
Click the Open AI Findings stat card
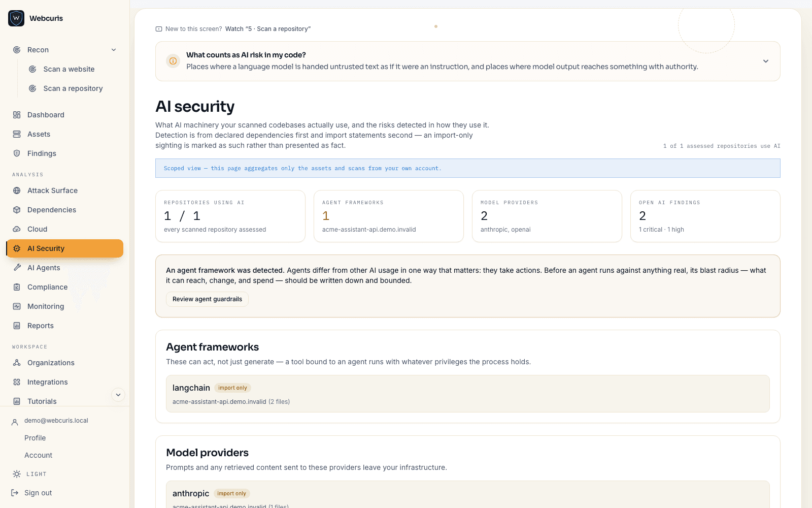coord(705,216)
